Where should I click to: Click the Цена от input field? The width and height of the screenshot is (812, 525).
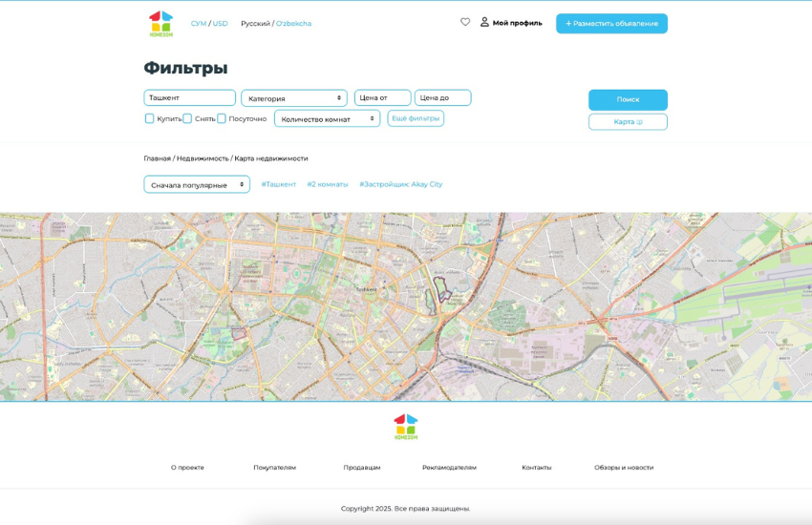click(x=382, y=97)
